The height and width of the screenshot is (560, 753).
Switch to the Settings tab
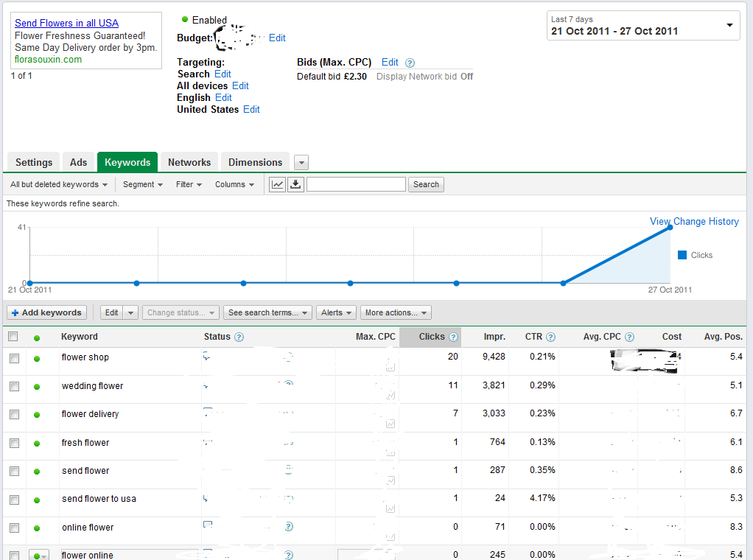(34, 162)
